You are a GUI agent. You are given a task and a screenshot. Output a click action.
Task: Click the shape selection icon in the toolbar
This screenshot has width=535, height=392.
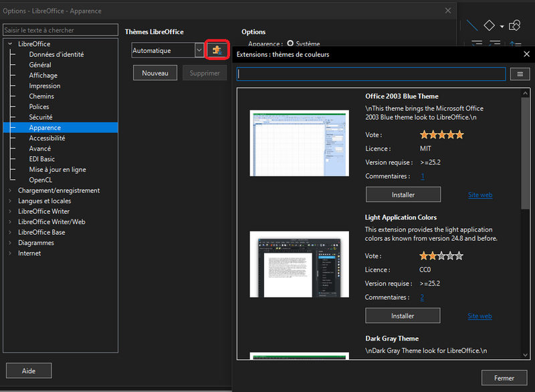514,25
